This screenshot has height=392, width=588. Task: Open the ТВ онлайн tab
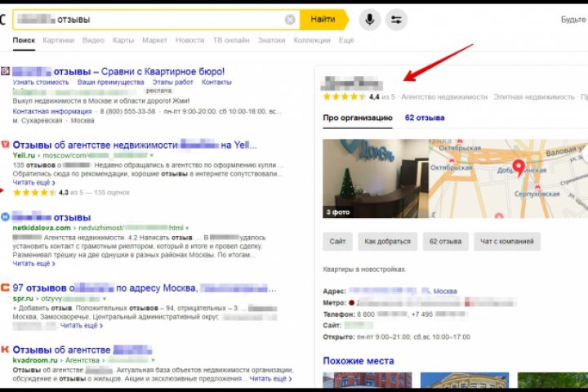(231, 40)
